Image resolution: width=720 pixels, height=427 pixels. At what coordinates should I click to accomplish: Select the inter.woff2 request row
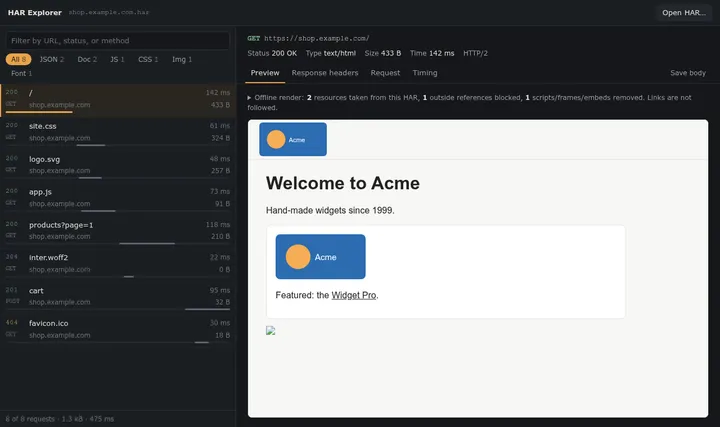118,264
